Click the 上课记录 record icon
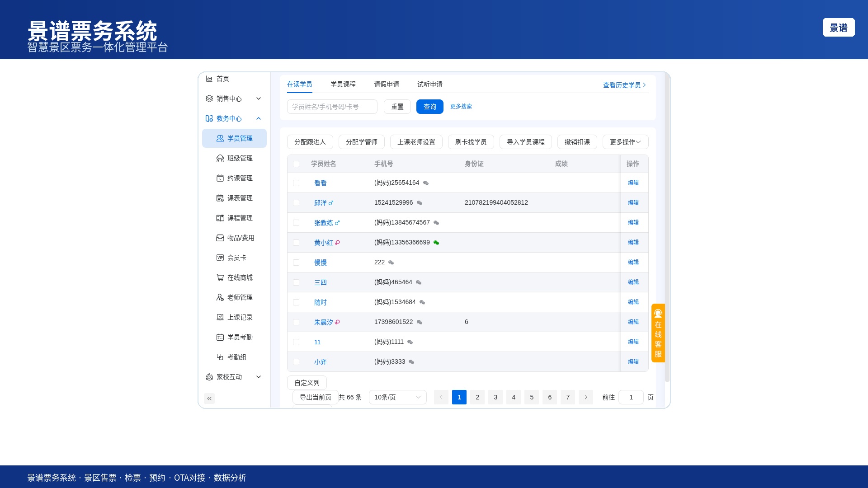Image resolution: width=868 pixels, height=488 pixels. pyautogui.click(x=220, y=317)
